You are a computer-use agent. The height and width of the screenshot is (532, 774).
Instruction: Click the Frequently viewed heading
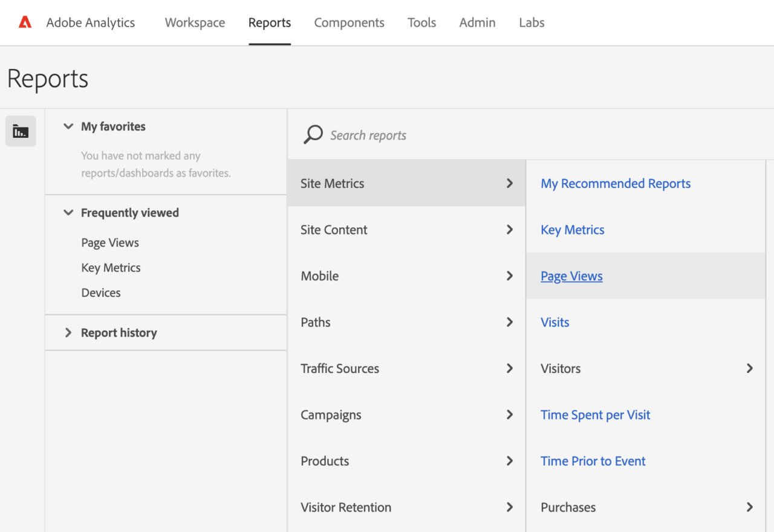coord(130,213)
